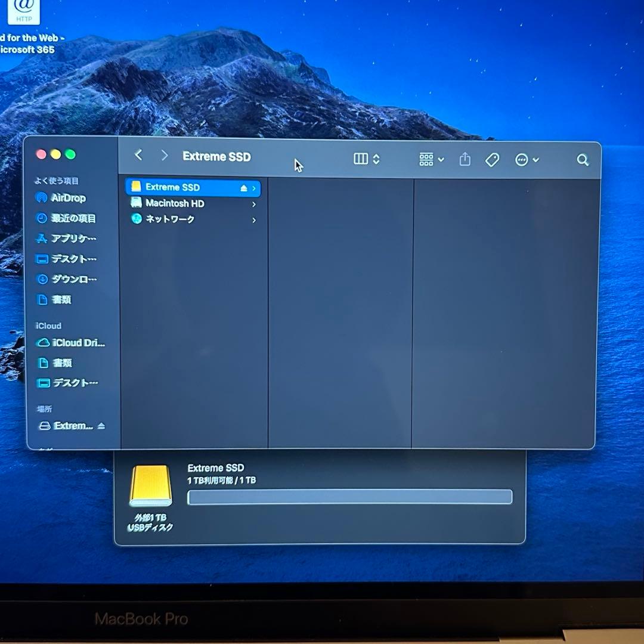
Task: Open the Tags icon in the toolbar
Action: tap(493, 160)
